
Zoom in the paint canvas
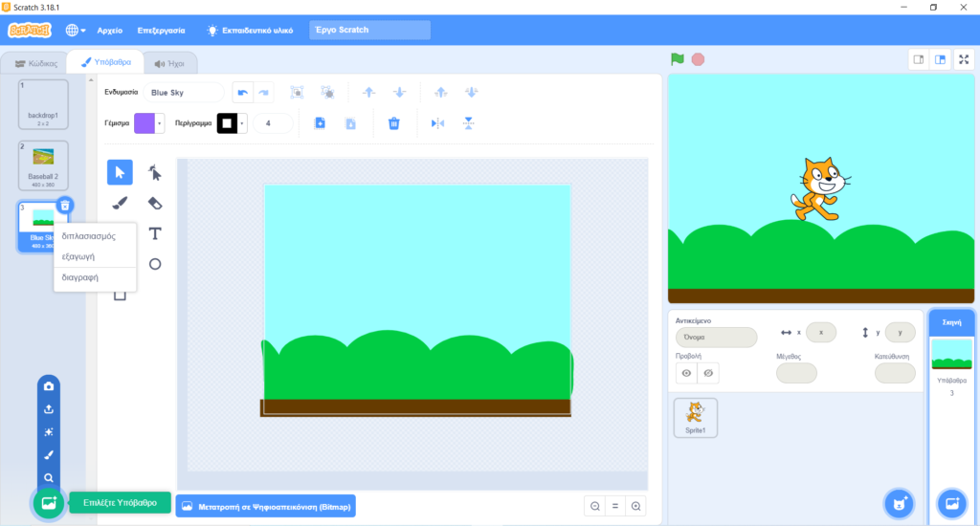tap(635, 506)
